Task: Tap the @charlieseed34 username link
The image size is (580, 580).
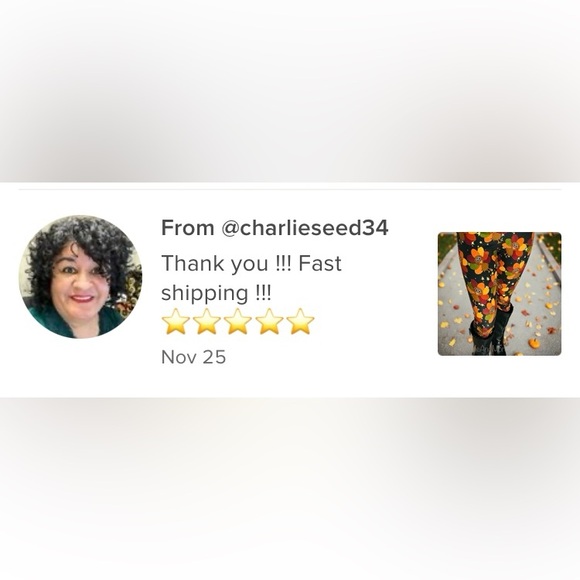Action: [305, 227]
